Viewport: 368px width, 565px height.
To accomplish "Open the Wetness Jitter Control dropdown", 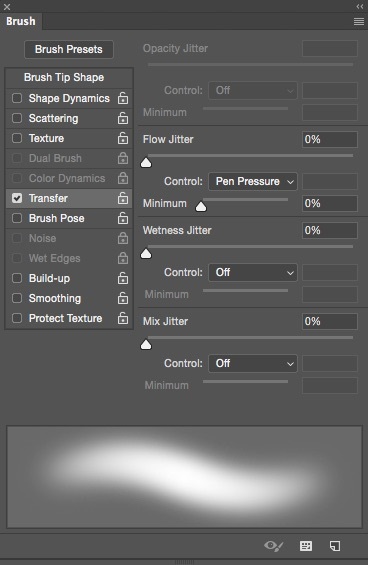I will (253, 272).
